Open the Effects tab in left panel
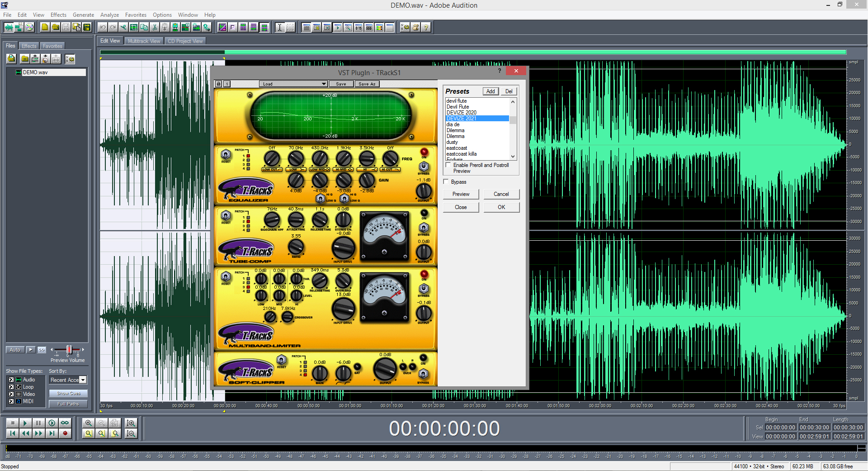Viewport: 868px width, 471px height. (x=29, y=46)
